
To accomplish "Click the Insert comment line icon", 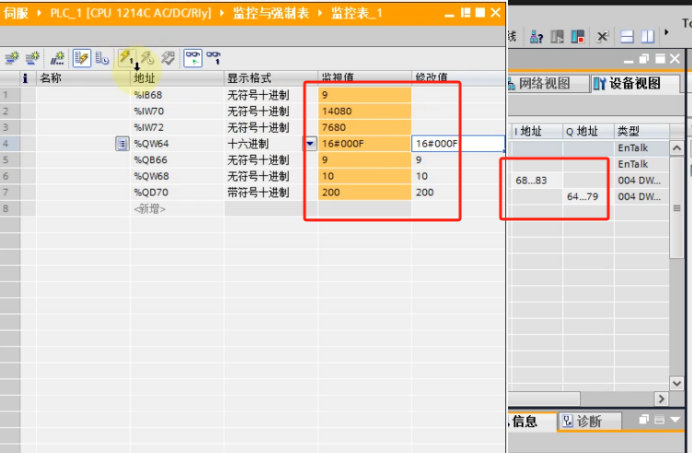I will 57,58.
